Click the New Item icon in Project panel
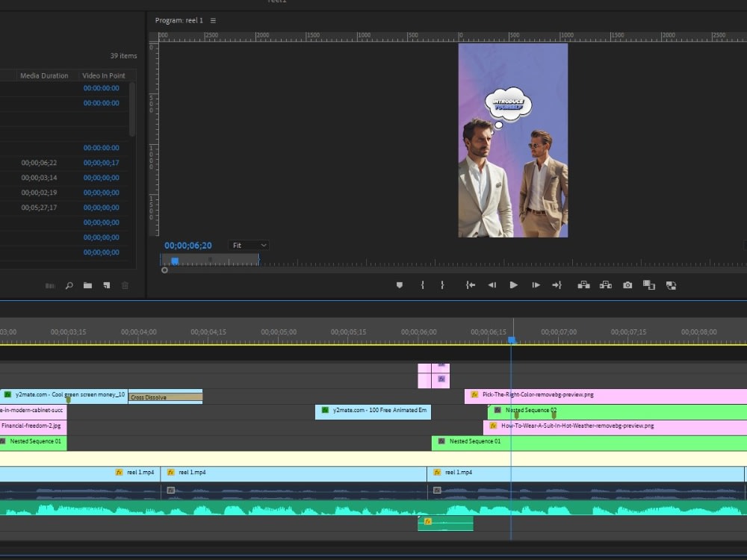Screen dimensions: 747x560 pos(106,285)
